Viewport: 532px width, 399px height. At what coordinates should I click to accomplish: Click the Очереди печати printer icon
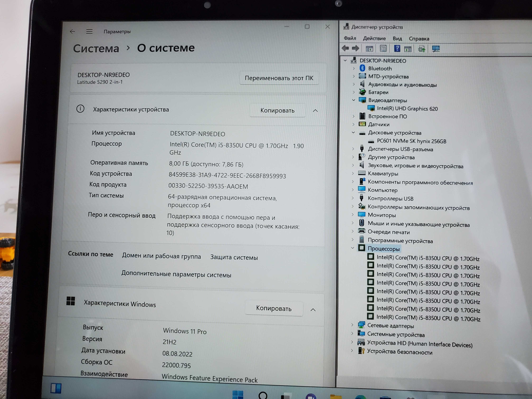coord(362,231)
